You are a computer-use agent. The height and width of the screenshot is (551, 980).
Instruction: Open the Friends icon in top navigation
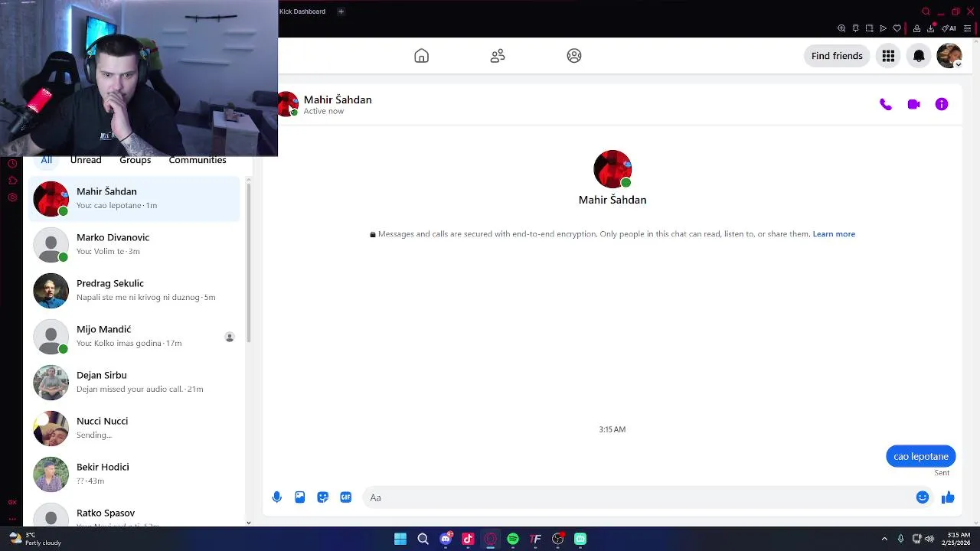[x=498, y=56]
